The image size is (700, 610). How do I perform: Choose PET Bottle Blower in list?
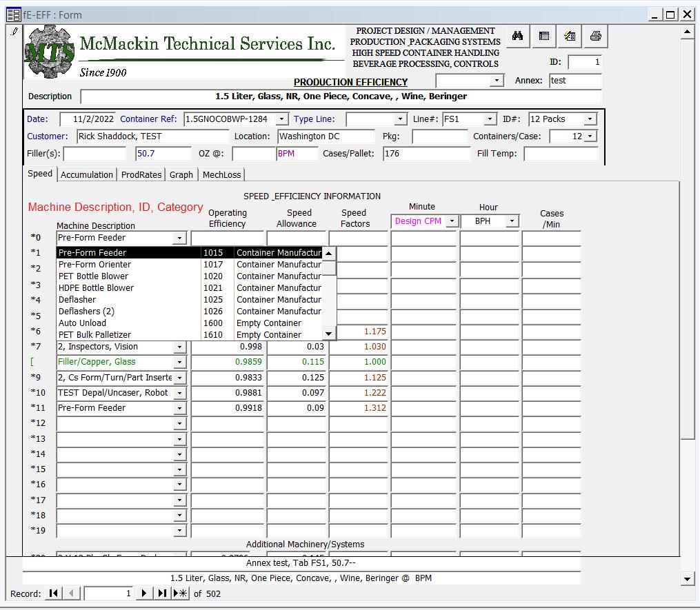(x=189, y=276)
